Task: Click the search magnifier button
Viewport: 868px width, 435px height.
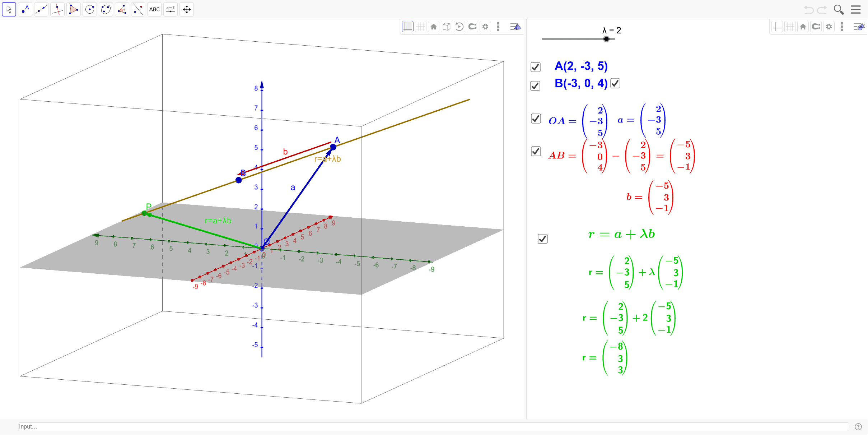Action: (x=839, y=9)
